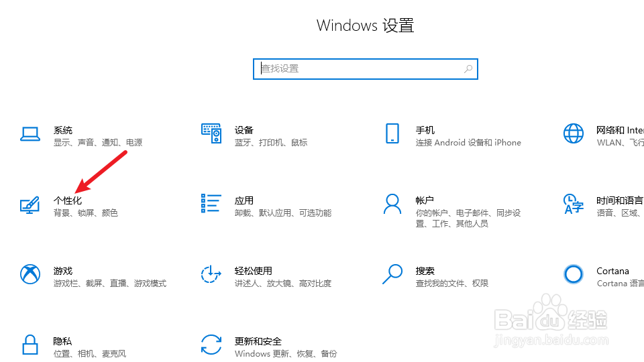
Task: Open the 帐户 settings title
Action: point(425,200)
